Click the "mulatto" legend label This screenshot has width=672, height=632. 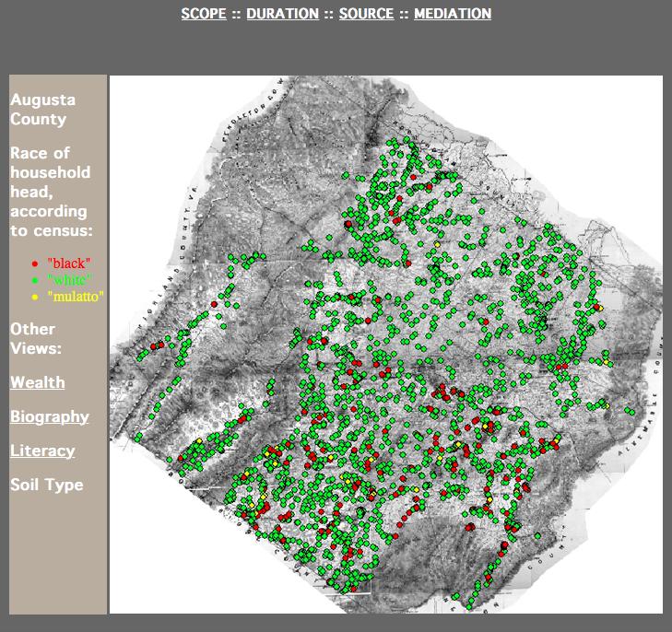click(76, 297)
